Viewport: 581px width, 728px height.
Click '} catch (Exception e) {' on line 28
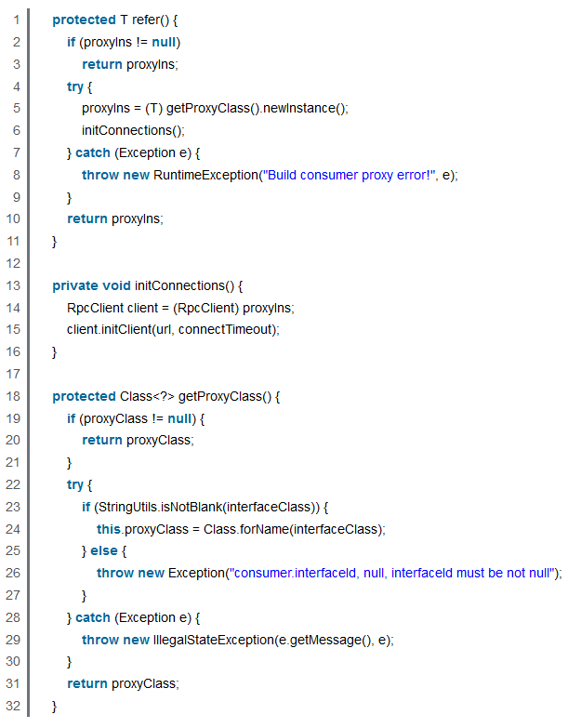coord(134,617)
